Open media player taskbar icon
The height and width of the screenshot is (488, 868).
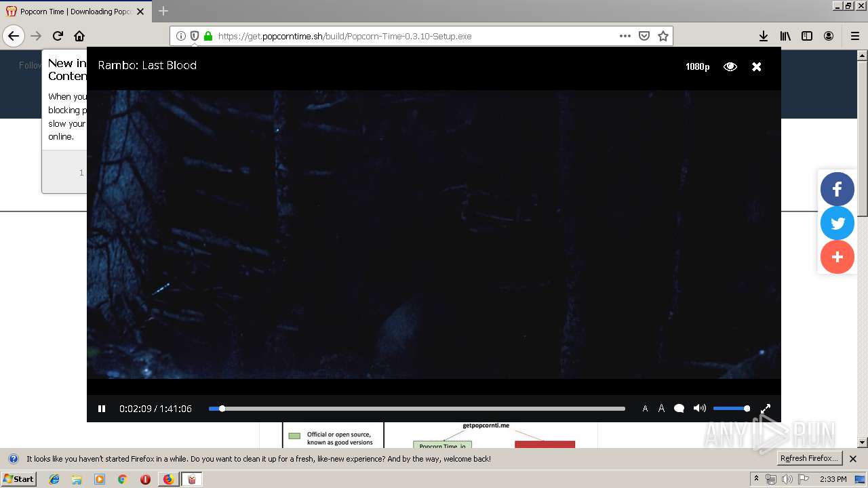point(100,479)
